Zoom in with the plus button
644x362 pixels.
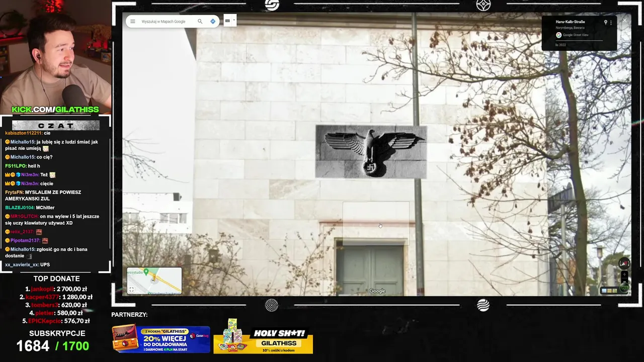pyautogui.click(x=624, y=275)
